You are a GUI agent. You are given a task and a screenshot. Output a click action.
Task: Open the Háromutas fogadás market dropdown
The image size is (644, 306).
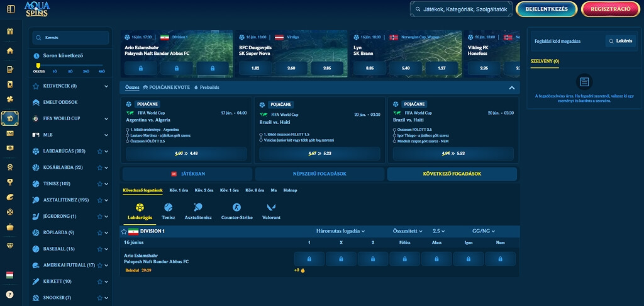click(340, 231)
